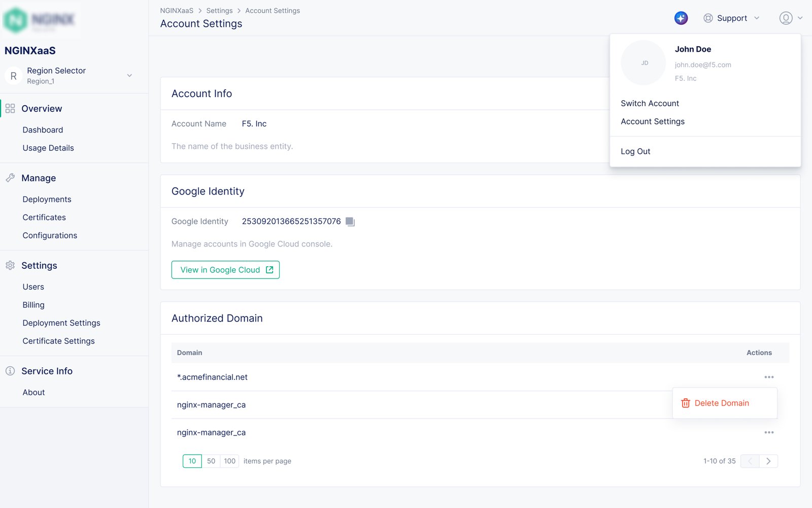Set 100 items per page

pos(229,461)
